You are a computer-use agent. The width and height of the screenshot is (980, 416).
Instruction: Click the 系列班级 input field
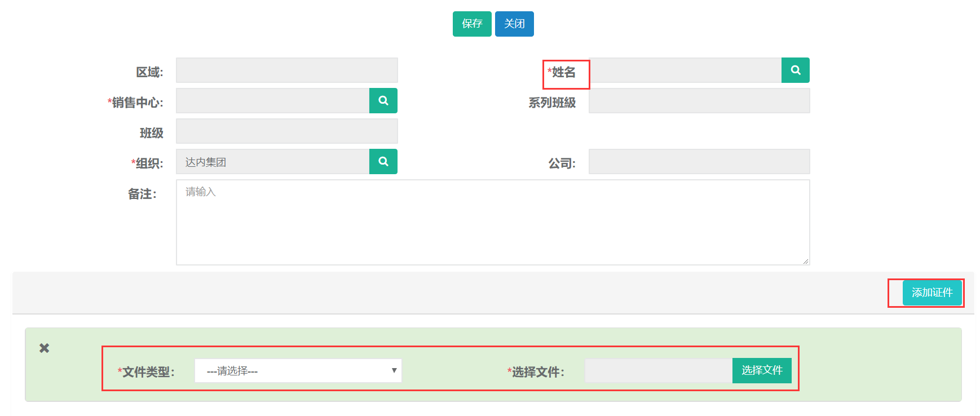(699, 101)
